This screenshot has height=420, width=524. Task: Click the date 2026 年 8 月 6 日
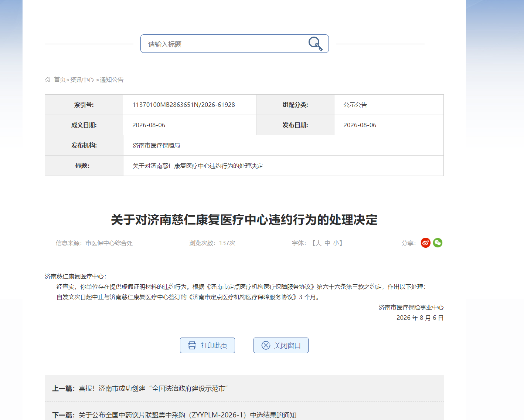(x=420, y=318)
